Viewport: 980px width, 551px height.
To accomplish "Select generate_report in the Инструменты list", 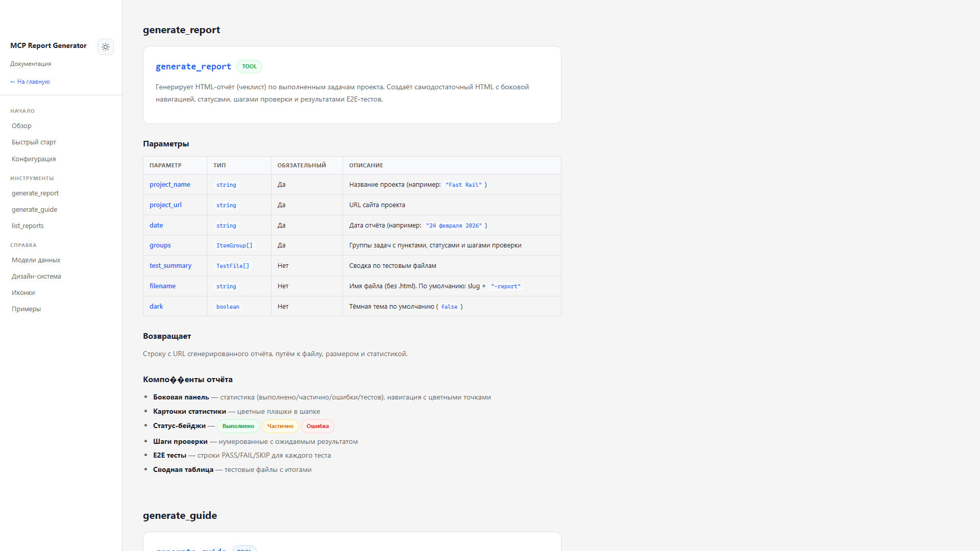I will coord(35,193).
